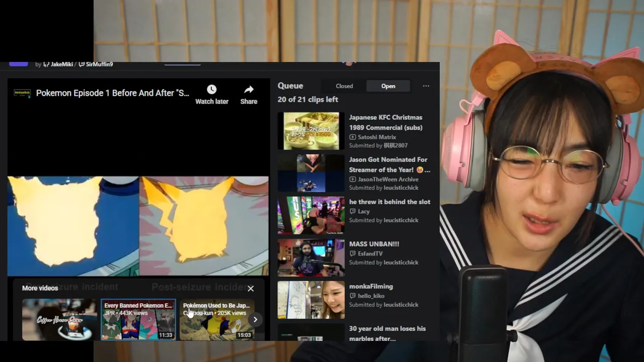Click SirMuffin9 username in header
The width and height of the screenshot is (644, 362).
pos(99,64)
